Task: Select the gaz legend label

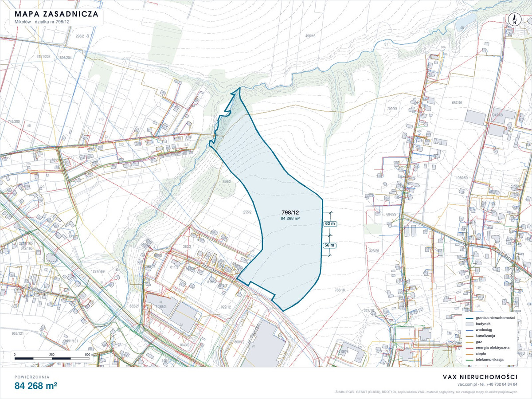Action: pyautogui.click(x=479, y=342)
